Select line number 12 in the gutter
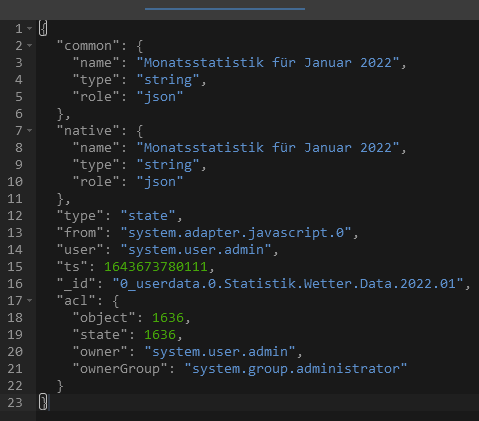Viewport: 479px width, 421px height. click(x=15, y=216)
